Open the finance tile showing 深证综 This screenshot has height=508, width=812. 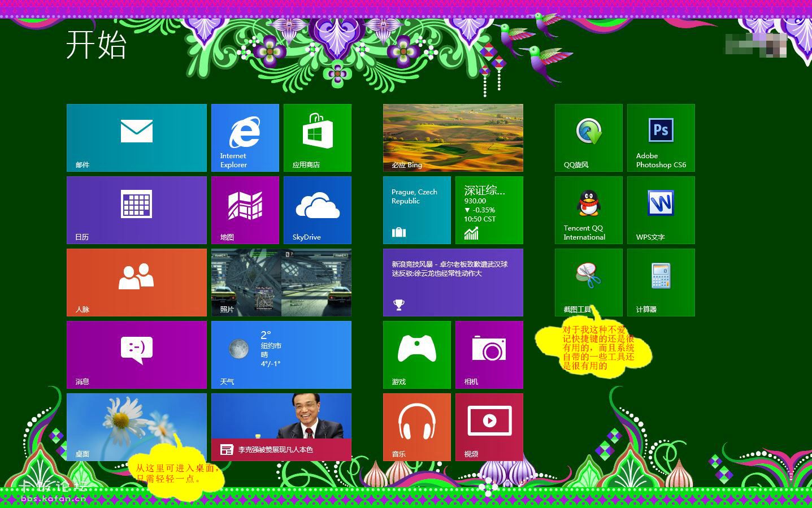(x=489, y=210)
